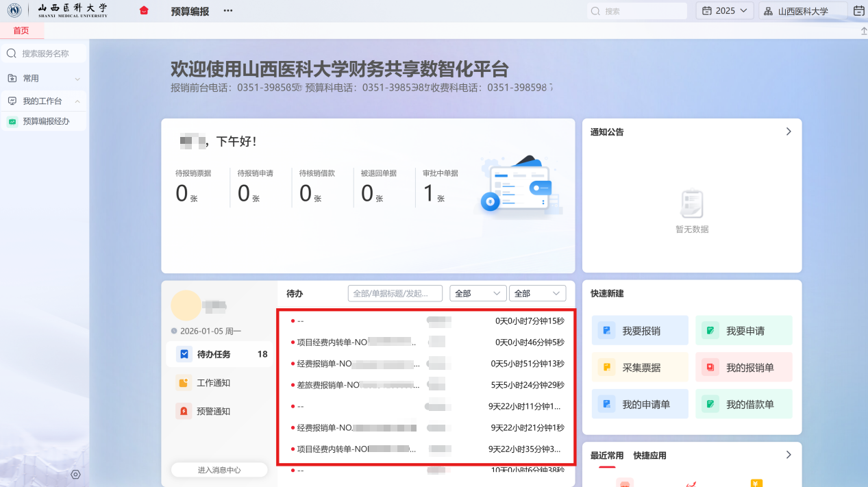Expand 通知公告 panel with arrow
868x487 pixels.
[789, 132]
